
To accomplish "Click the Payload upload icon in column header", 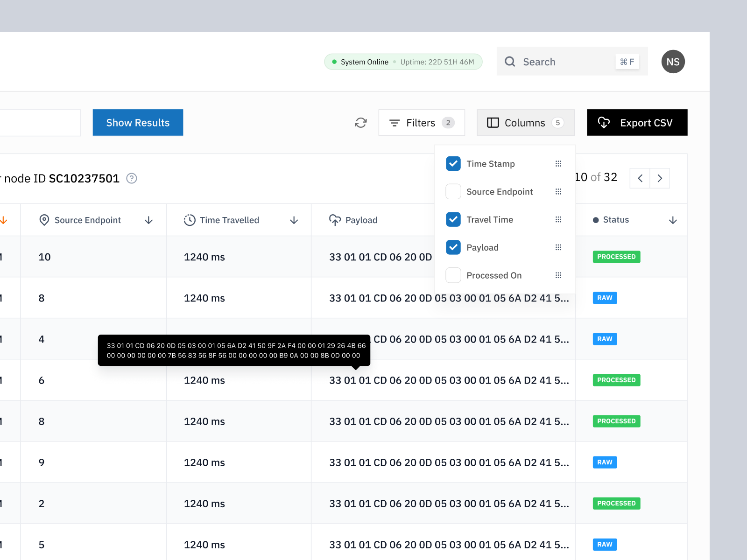I will click(335, 220).
